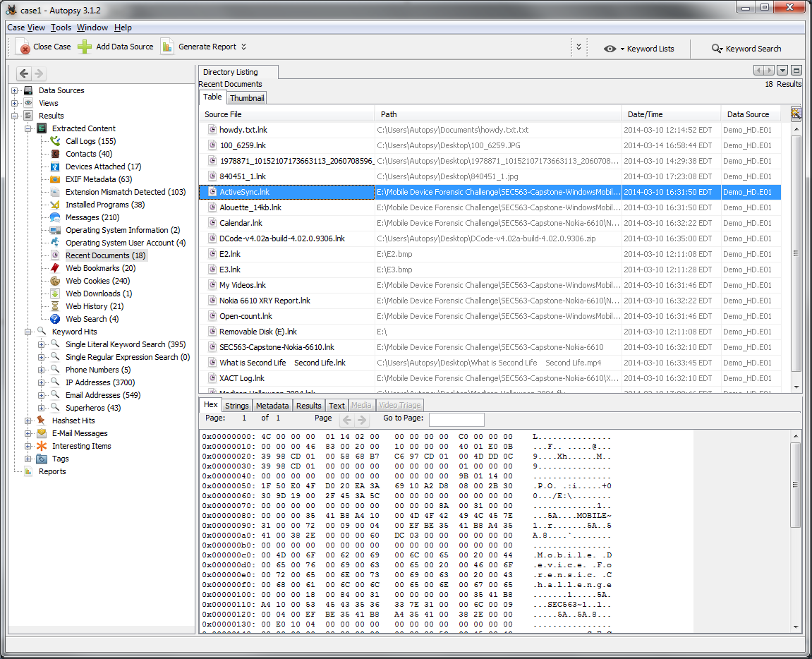Switch to the Strings viewer tab
The height and width of the screenshot is (659, 812).
tap(237, 406)
